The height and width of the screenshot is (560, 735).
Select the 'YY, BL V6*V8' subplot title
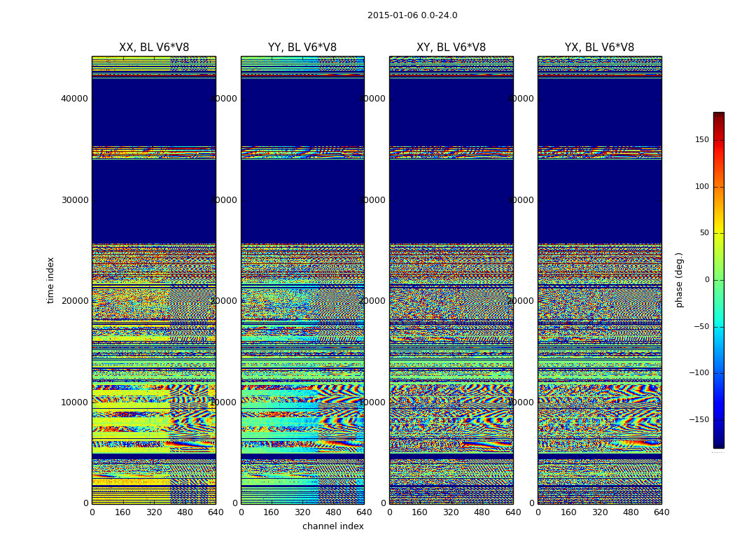(302, 48)
